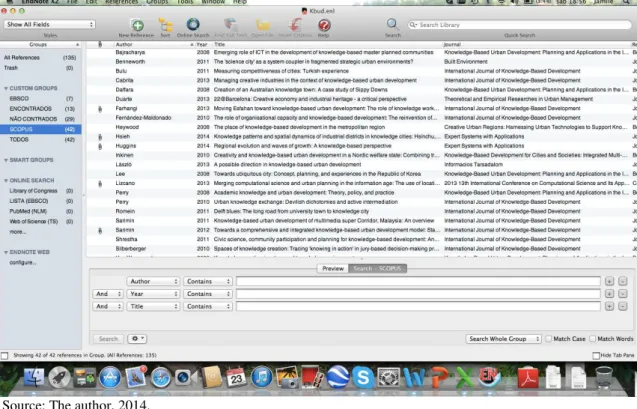Open the And operator dropdown for Title row
Image resolution: width=637 pixels, height=409 pixels.
tap(108, 306)
